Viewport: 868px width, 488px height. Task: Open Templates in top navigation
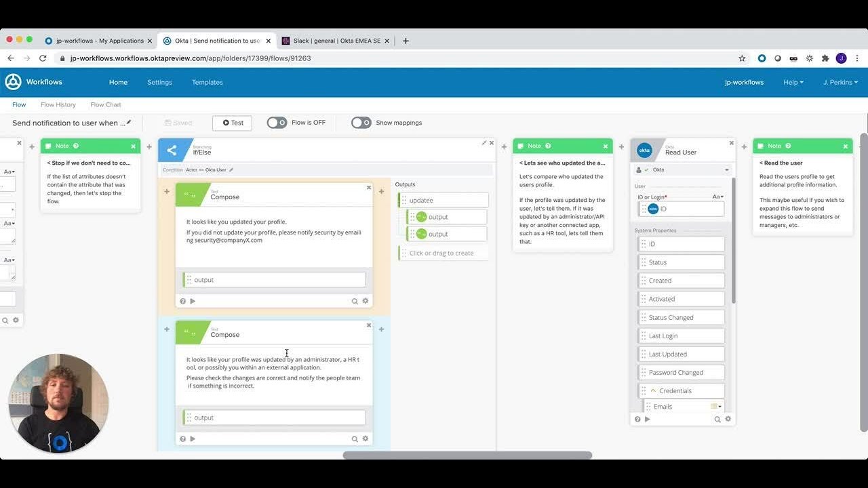coord(207,82)
